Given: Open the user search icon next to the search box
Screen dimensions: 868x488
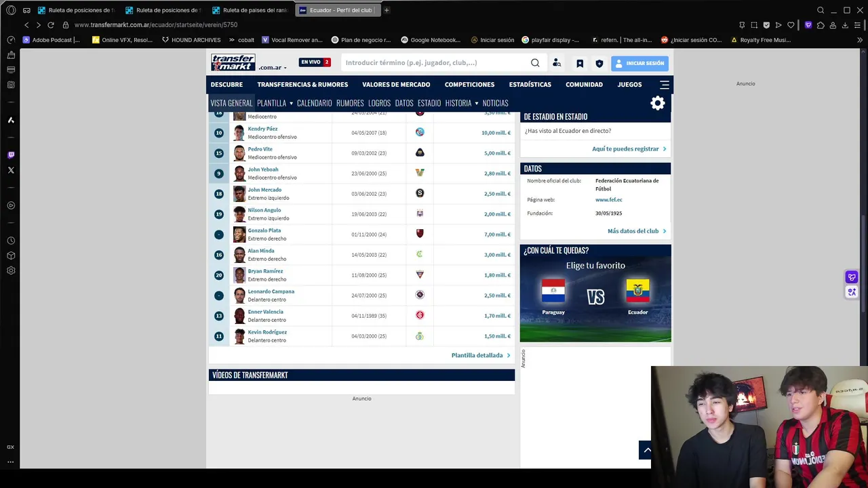Looking at the screenshot, I should pyautogui.click(x=557, y=63).
